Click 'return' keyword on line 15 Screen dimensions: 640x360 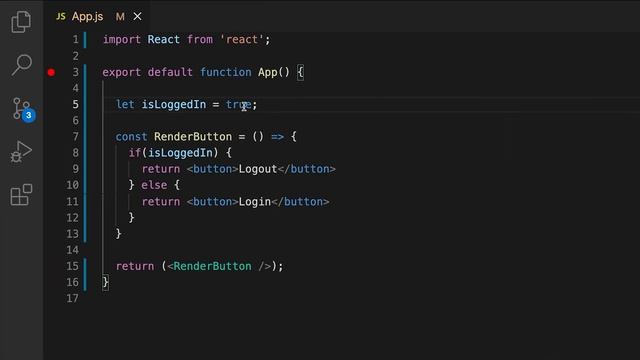135,266
